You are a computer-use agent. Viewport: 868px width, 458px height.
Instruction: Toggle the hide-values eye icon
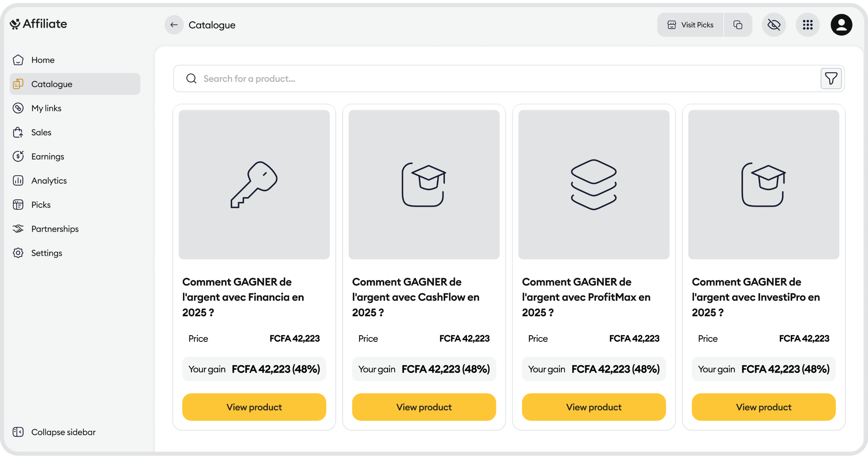(x=774, y=25)
